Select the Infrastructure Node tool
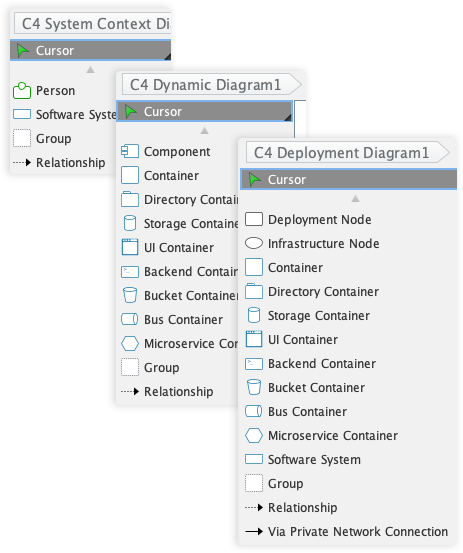The height and width of the screenshot is (553, 463). point(312,243)
